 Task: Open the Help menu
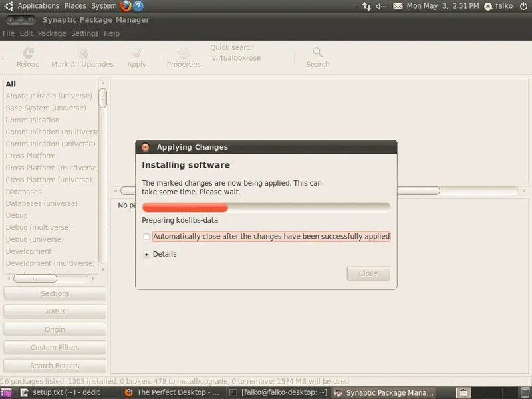point(112,33)
